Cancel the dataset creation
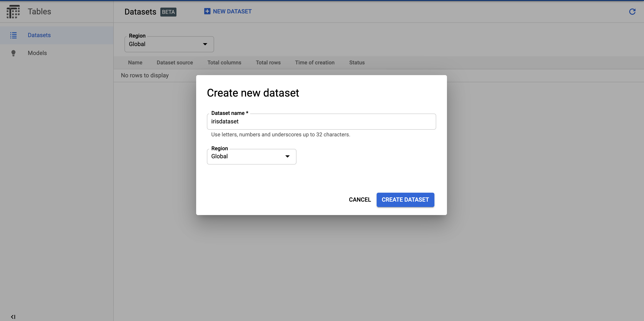Viewport: 644px width, 321px height. point(360,200)
